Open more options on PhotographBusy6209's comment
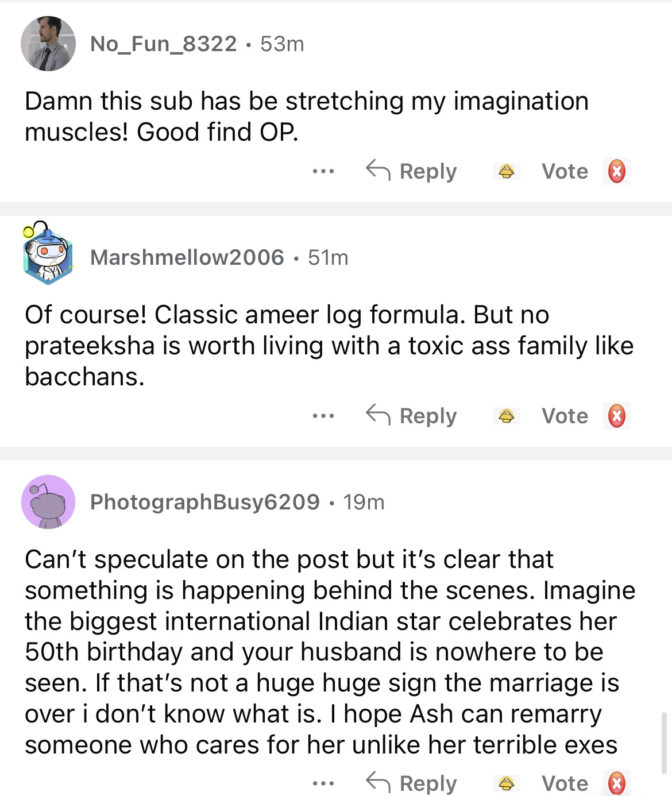 [x=323, y=783]
